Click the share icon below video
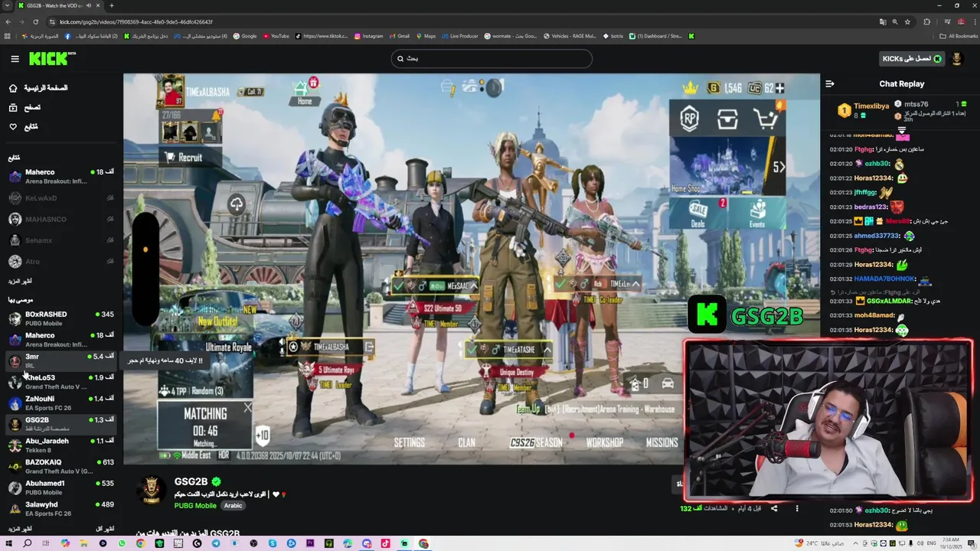The width and height of the screenshot is (980, 551). [x=774, y=508]
